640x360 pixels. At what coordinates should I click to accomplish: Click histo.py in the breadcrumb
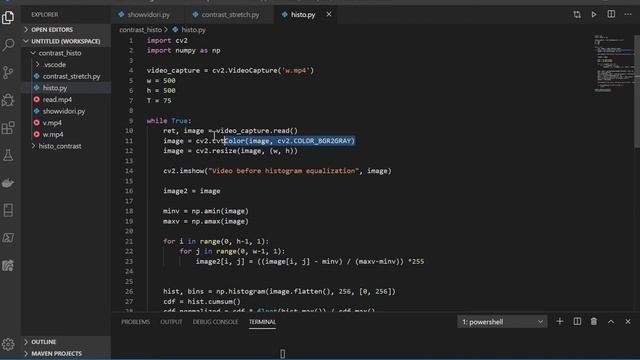[x=189, y=30]
